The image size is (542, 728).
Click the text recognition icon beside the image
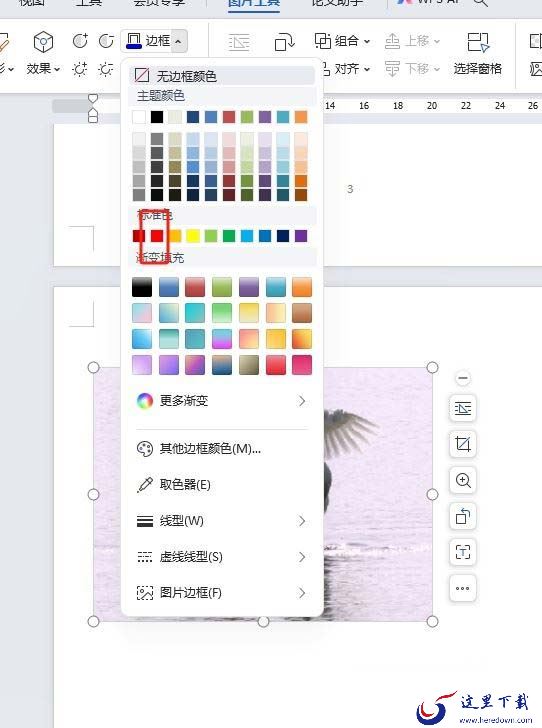click(463, 552)
